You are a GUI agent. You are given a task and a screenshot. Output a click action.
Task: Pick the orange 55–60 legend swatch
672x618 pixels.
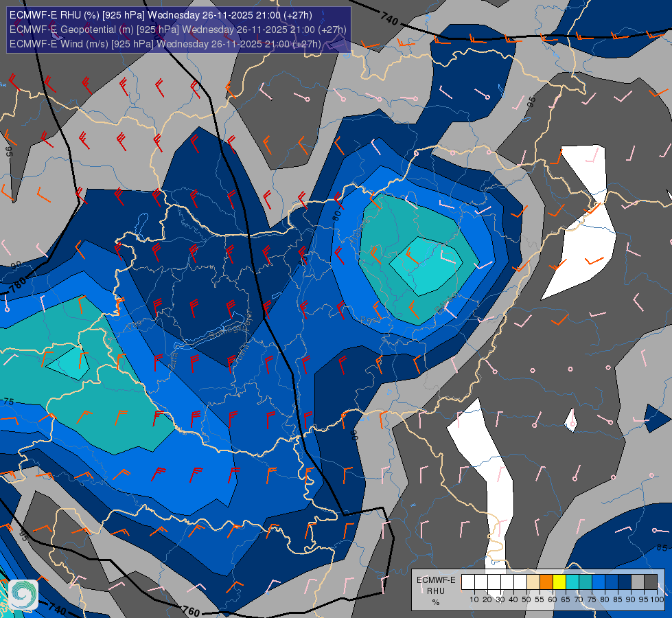pyautogui.click(x=546, y=582)
